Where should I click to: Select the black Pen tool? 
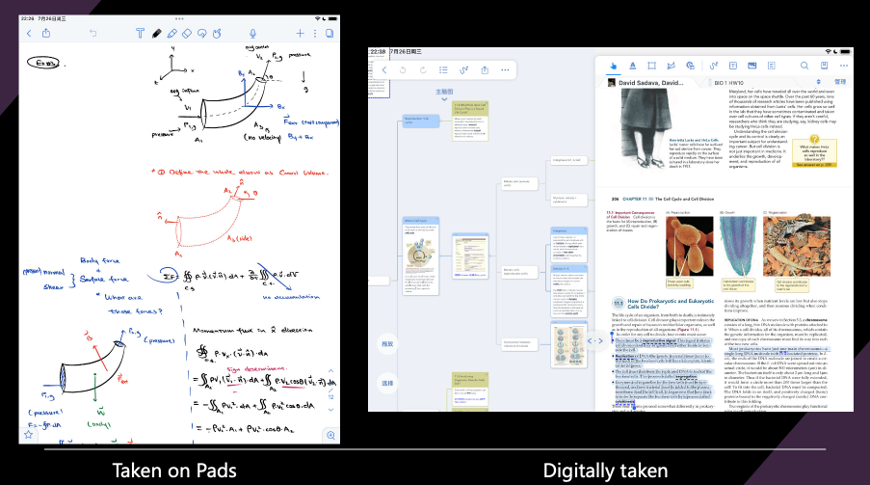pyautogui.click(x=156, y=33)
